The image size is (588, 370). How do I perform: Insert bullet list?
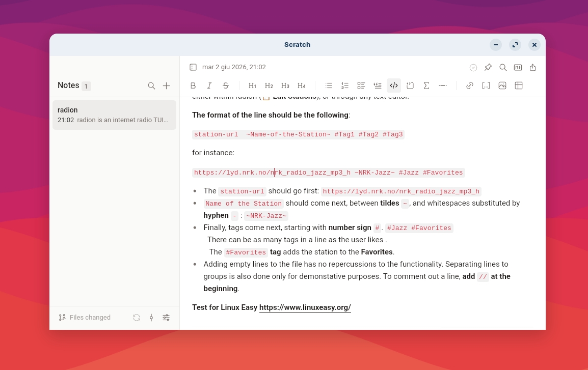[x=329, y=86]
